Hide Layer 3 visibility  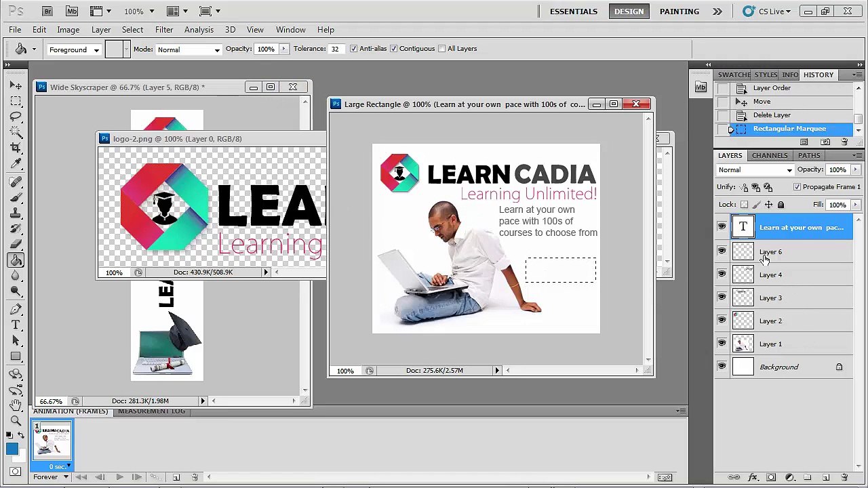(722, 297)
